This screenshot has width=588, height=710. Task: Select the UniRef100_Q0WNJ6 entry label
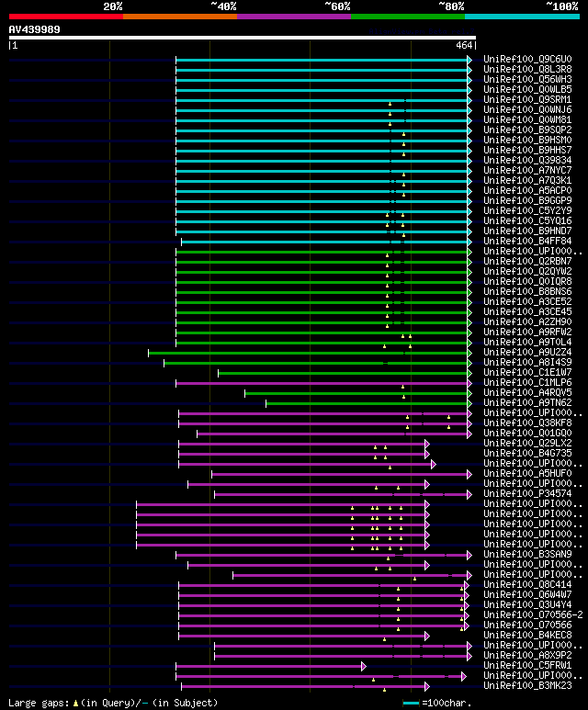527,109
